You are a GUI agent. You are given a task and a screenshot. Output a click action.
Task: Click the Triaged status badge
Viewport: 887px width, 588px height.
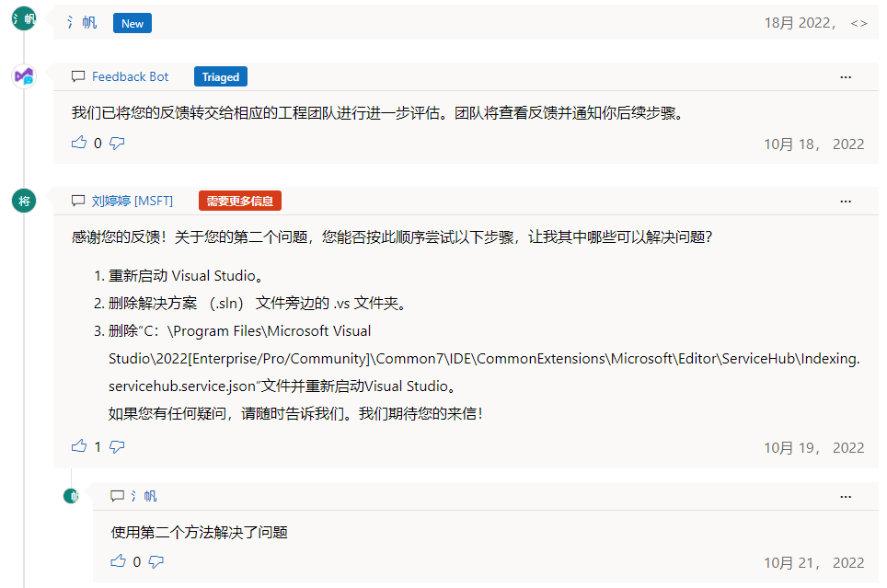pos(221,76)
